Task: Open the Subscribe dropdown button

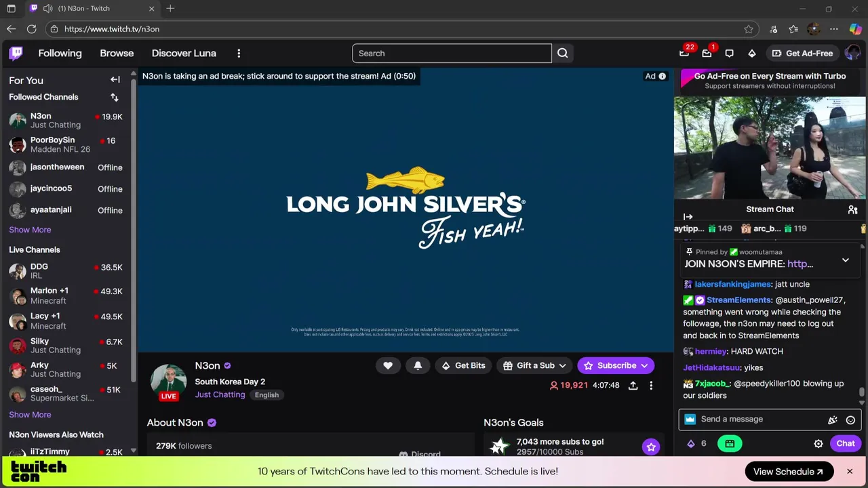Action: (616, 365)
